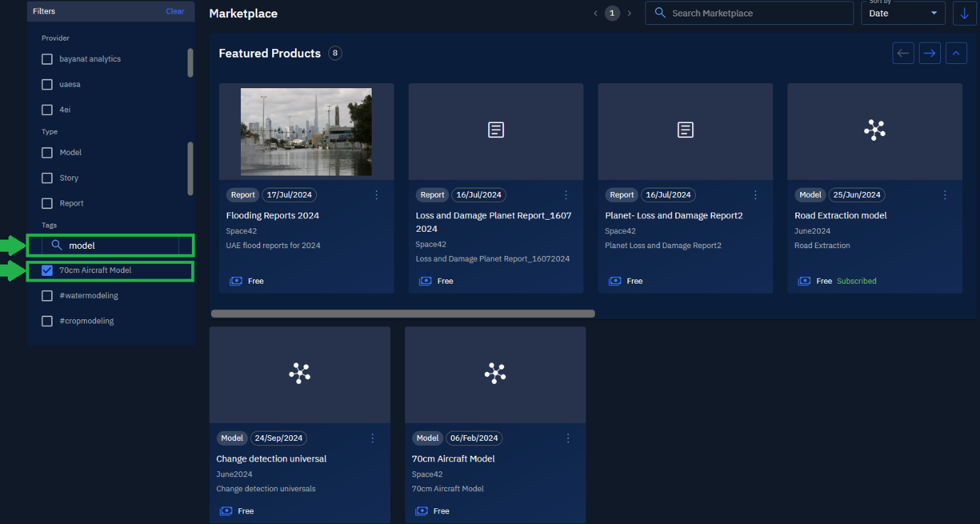980x524 pixels.
Task: Uncheck the 70cm Aircraft Model tag
Action: [48, 270]
